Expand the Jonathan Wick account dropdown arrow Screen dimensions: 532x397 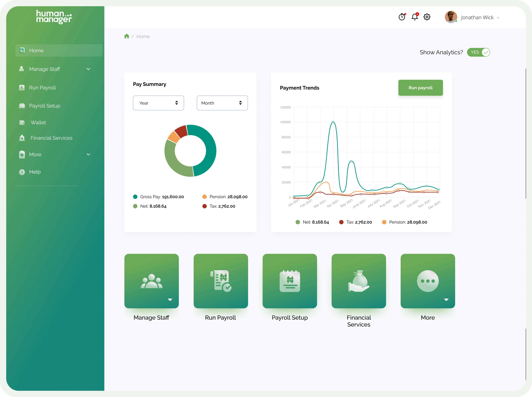pyautogui.click(x=498, y=18)
